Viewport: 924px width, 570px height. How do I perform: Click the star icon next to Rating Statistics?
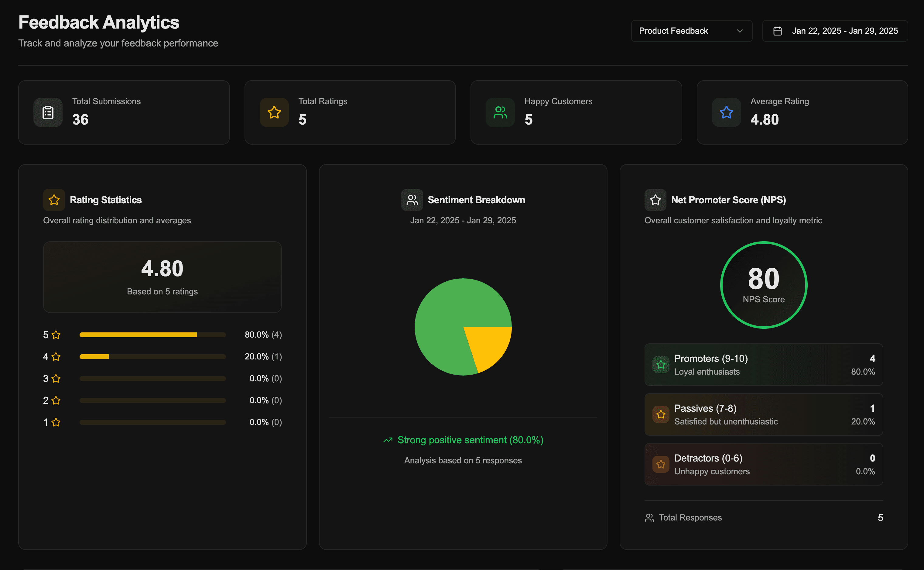pos(54,200)
